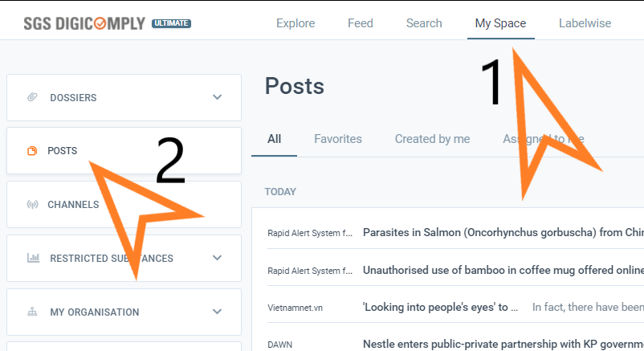Click the ULTIMATE plan badge
Screen dimensions: 644x351
[171, 23]
